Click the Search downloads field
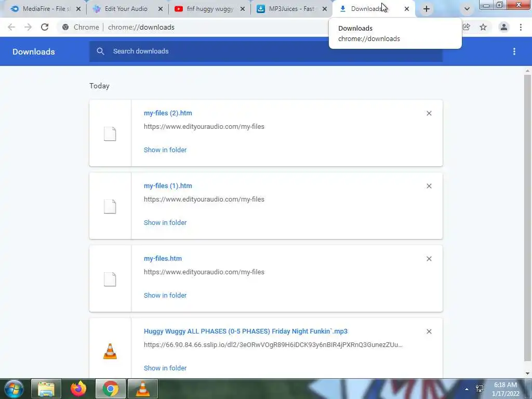Image resolution: width=532 pixels, height=399 pixels. [265, 51]
